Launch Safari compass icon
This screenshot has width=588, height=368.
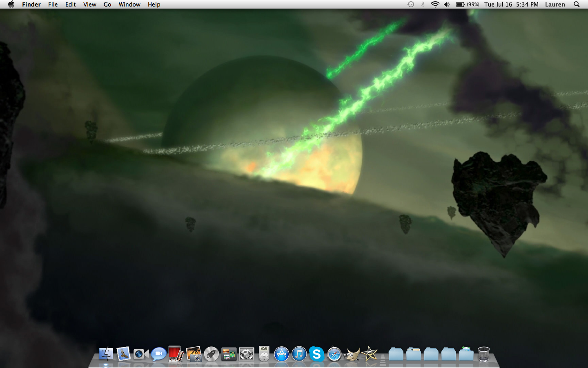pos(334,354)
